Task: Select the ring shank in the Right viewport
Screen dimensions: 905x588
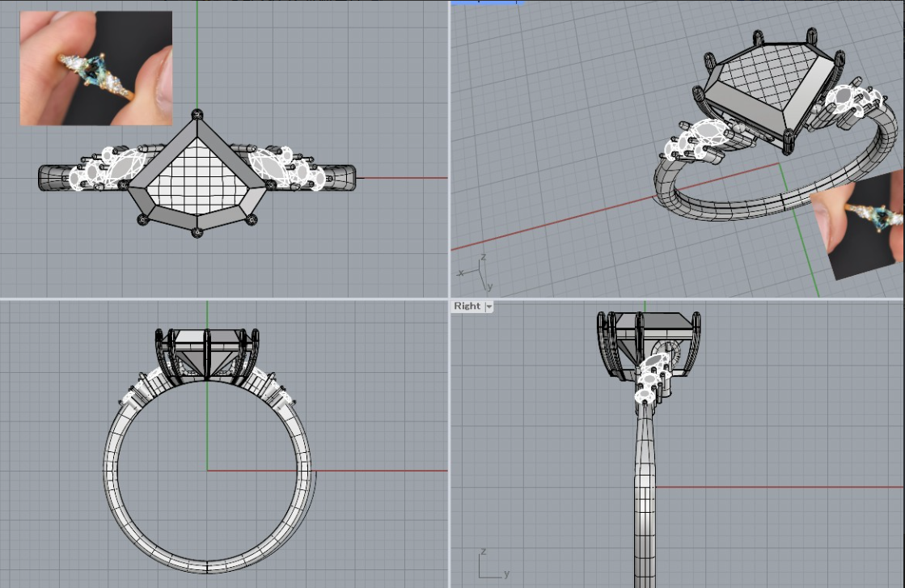Action: pyautogui.click(x=645, y=493)
